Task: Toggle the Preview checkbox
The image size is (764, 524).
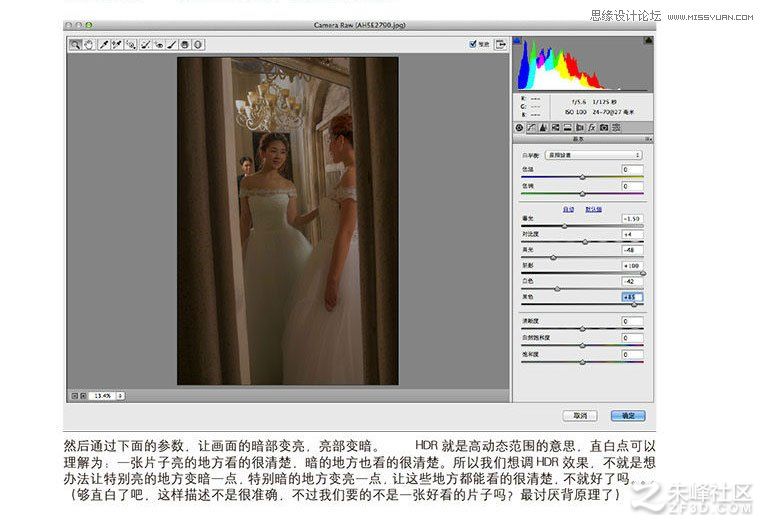Action: point(472,44)
